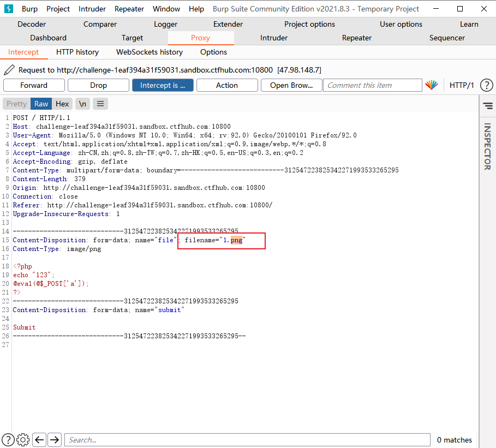The width and height of the screenshot is (496, 448).
Task: Click the "0 matches" search result label
Action: [454, 440]
